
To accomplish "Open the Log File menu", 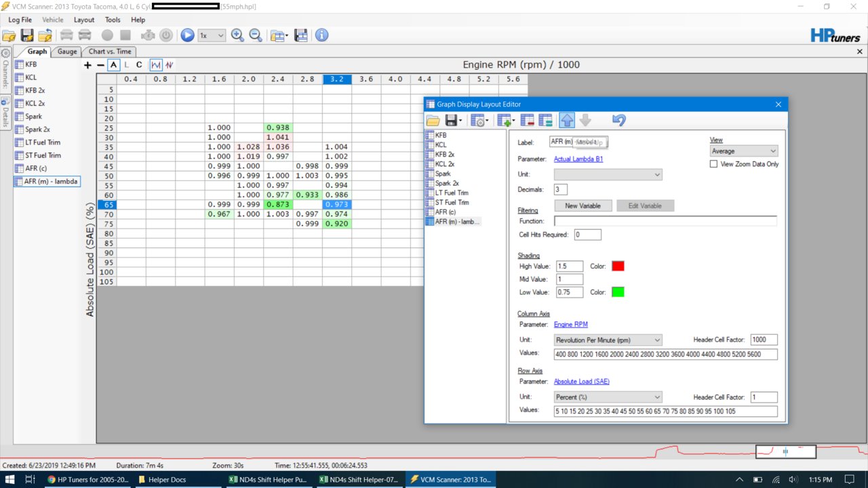I will coord(20,20).
